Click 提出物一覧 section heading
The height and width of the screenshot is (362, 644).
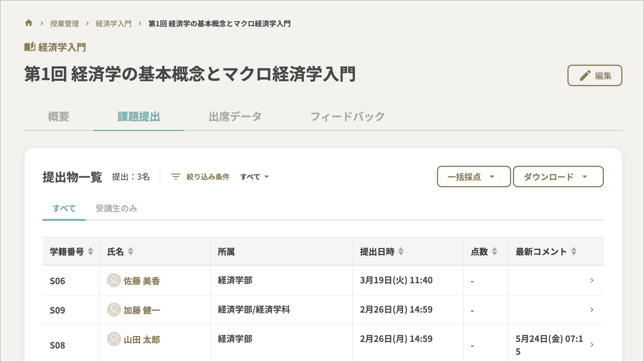coord(72,177)
